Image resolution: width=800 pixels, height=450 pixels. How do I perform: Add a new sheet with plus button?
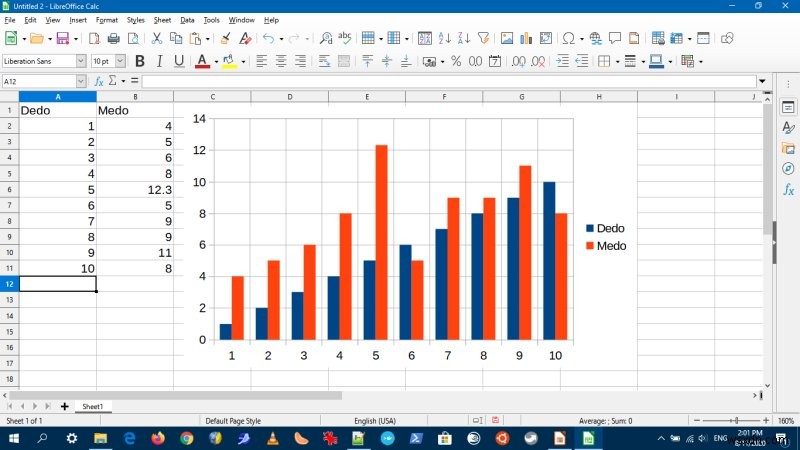coord(64,407)
